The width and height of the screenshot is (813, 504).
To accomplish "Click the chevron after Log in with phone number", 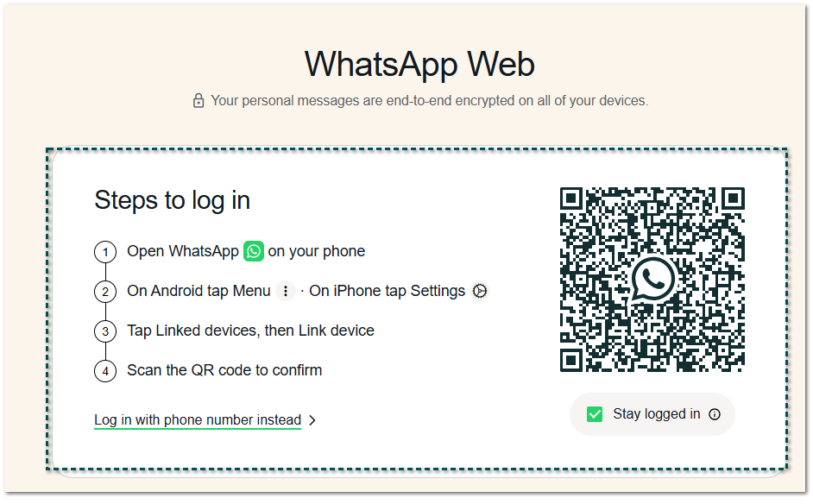I will pyautogui.click(x=312, y=420).
